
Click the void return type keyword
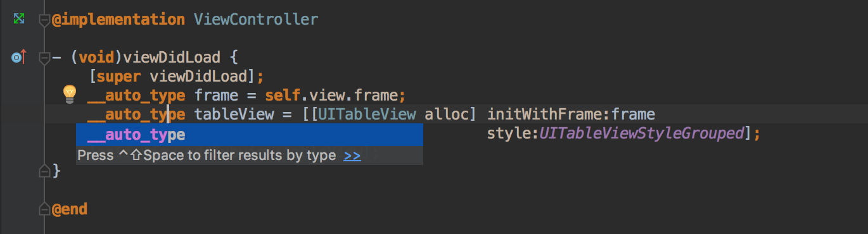click(96, 58)
